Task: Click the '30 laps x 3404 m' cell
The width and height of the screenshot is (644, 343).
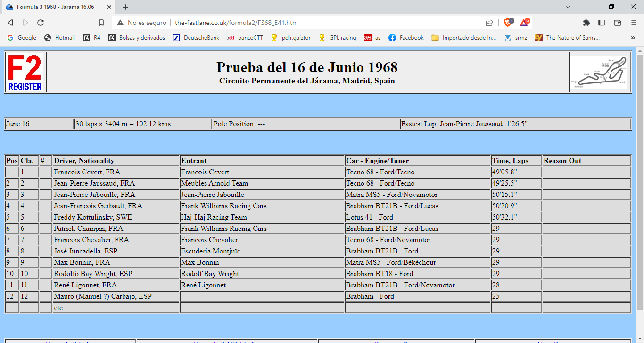Action: [x=143, y=124]
